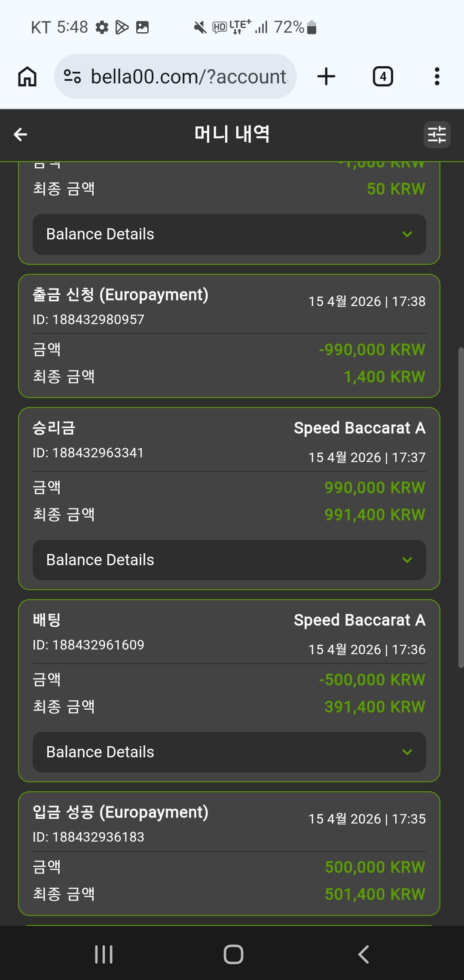Screen dimensions: 464x980
Task: Open the tab switcher showing 4 tabs
Action: coord(383,77)
